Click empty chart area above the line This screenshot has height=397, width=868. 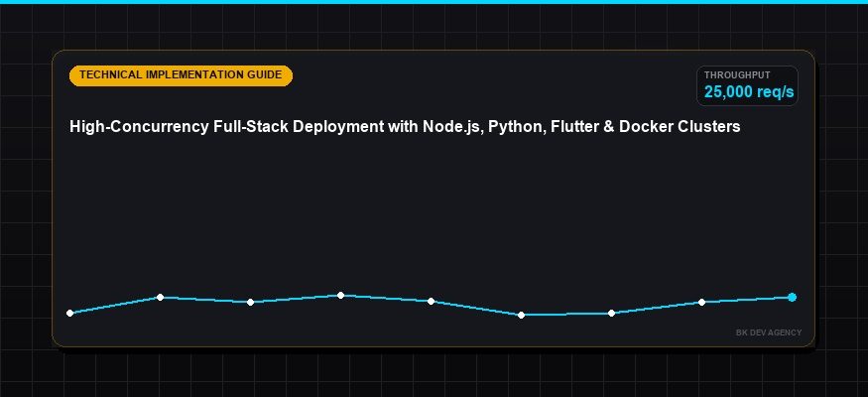[x=432, y=216]
